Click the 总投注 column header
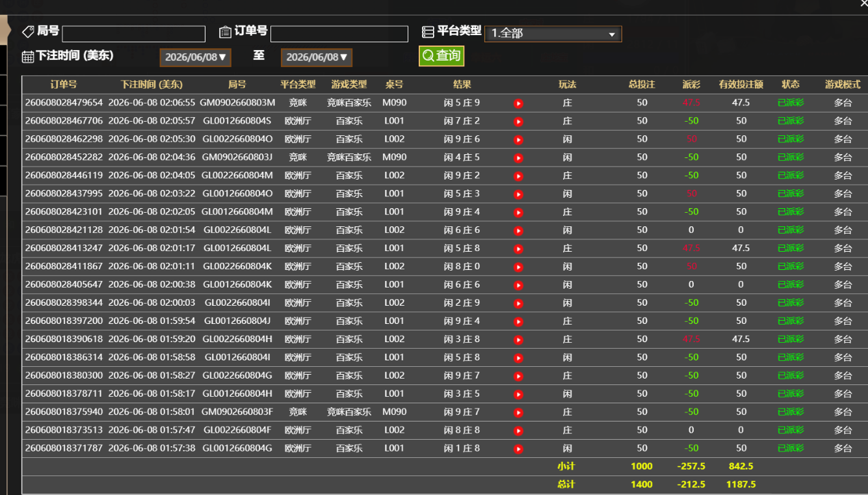868x495 pixels. coord(642,85)
